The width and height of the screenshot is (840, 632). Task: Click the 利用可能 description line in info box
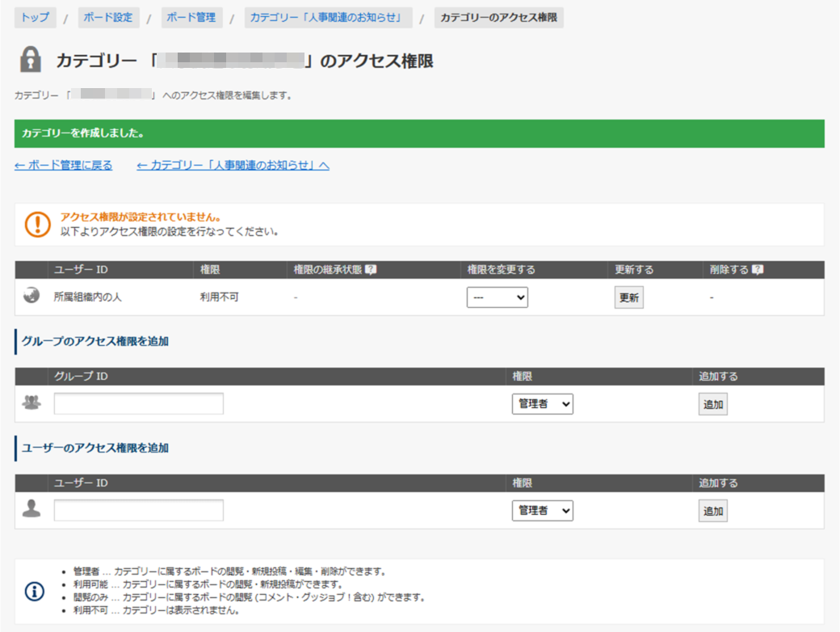click(208, 584)
